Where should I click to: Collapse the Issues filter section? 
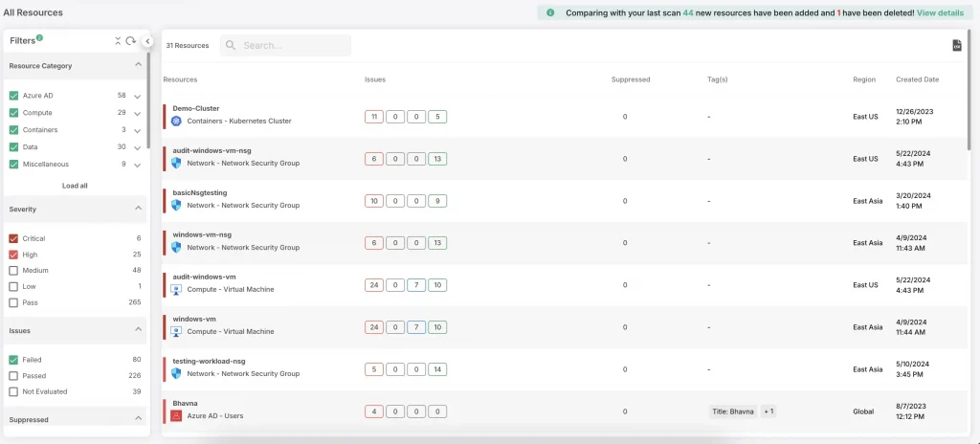coord(138,330)
